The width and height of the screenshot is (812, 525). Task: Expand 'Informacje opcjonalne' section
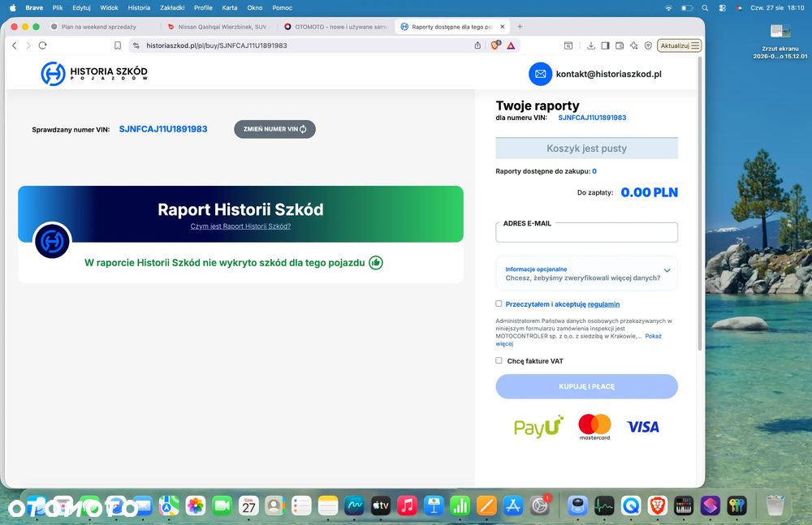[586, 273]
